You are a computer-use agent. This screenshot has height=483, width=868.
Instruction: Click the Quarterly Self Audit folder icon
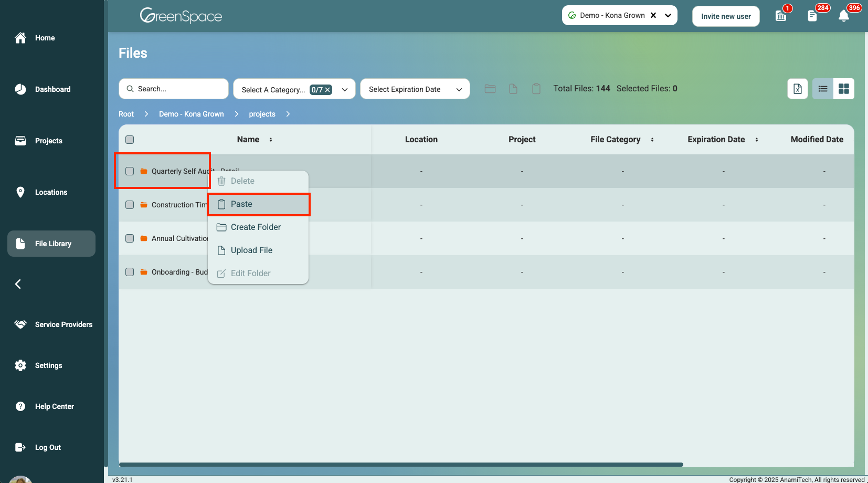click(x=144, y=171)
